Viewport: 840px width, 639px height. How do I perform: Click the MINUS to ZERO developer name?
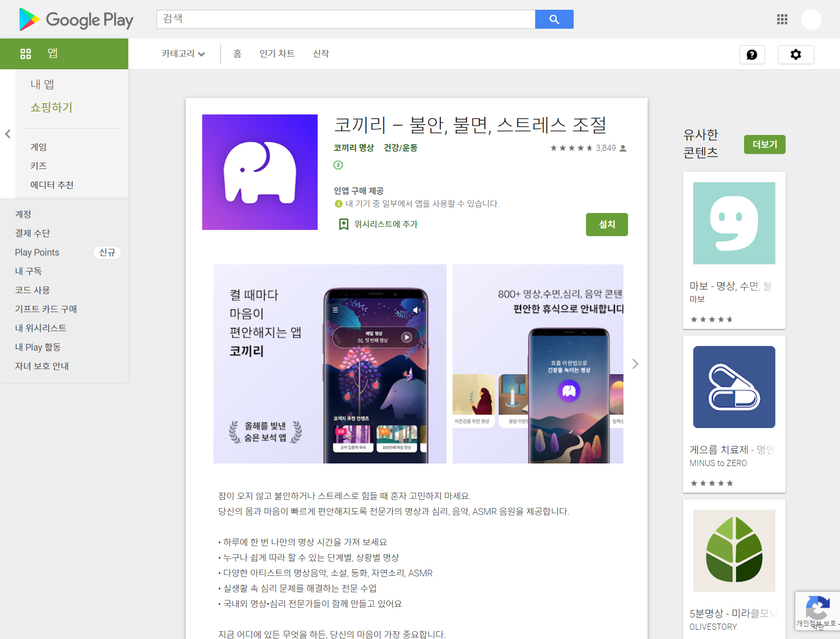[718, 463]
